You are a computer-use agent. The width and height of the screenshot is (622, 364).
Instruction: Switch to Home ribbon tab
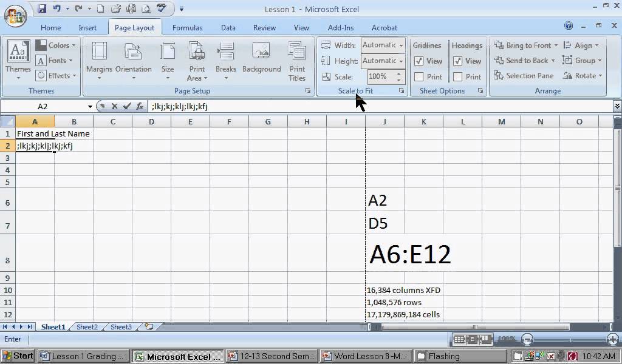pyautogui.click(x=51, y=28)
